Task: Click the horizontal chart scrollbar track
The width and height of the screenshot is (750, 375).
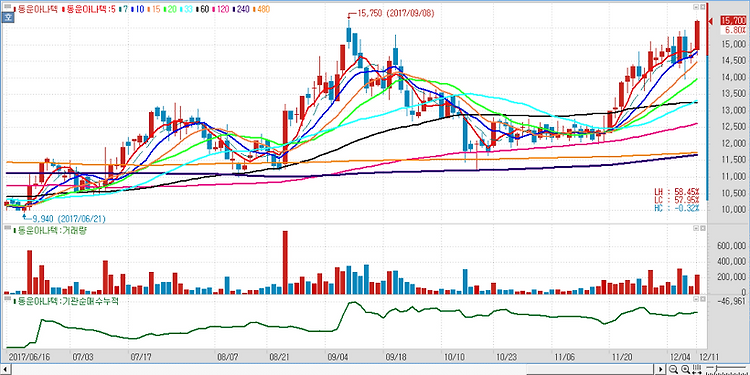Action: [332, 369]
